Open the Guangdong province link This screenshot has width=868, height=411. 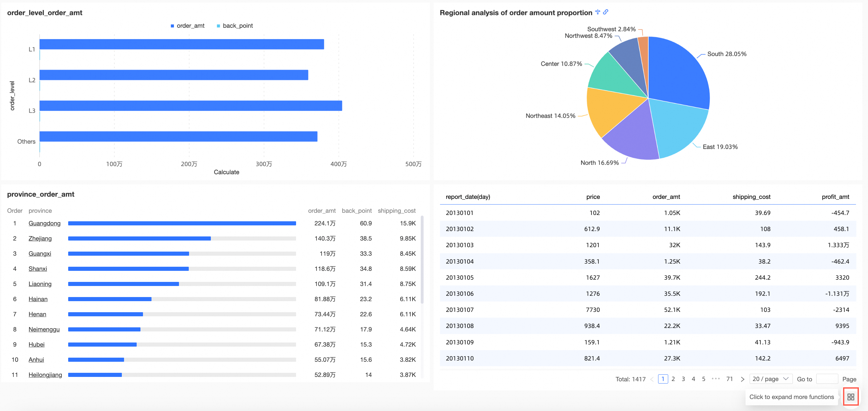(45, 223)
